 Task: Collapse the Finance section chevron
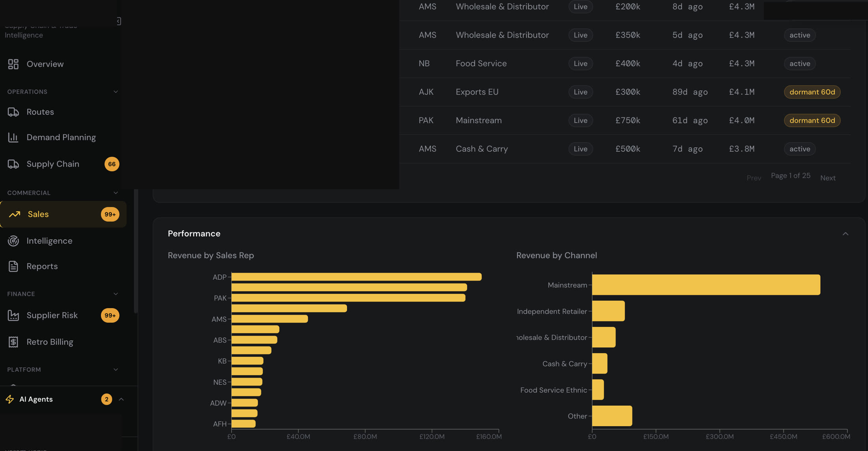[x=116, y=294]
